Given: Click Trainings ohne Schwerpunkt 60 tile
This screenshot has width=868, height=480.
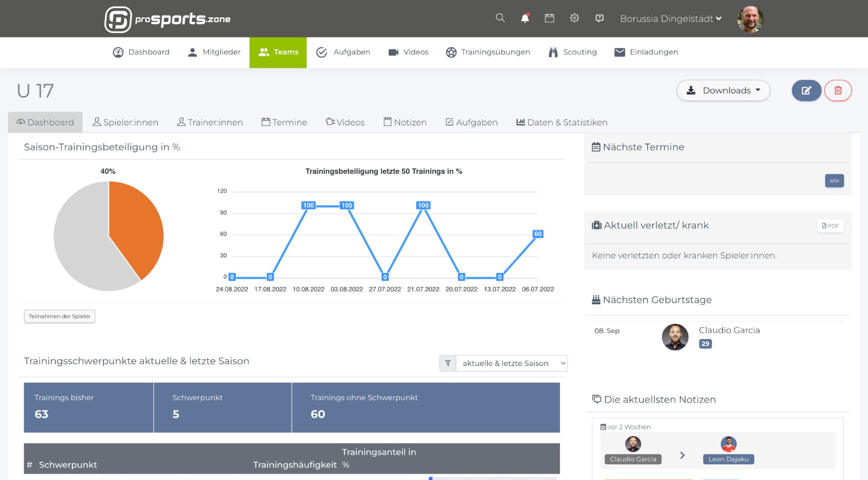Looking at the screenshot, I should pyautogui.click(x=426, y=407).
